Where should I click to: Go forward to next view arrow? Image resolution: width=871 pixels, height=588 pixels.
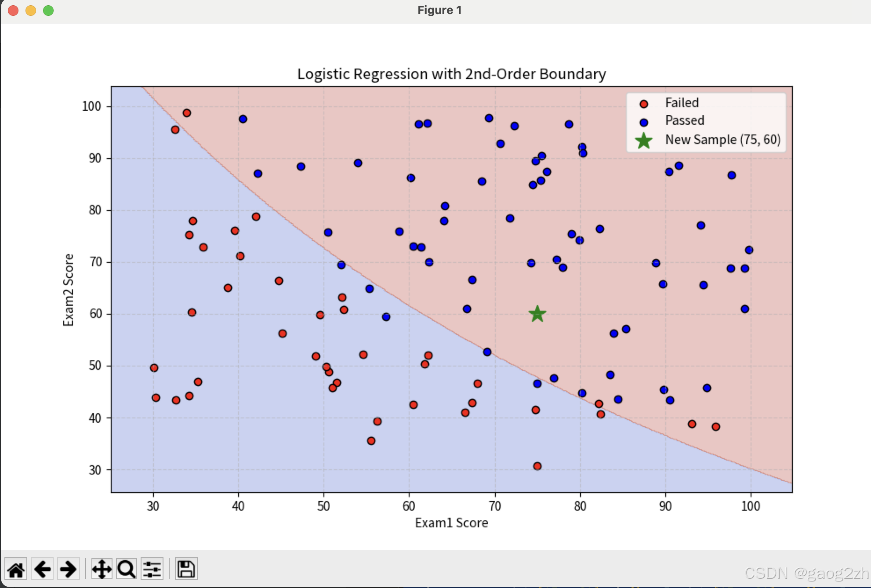(x=68, y=570)
